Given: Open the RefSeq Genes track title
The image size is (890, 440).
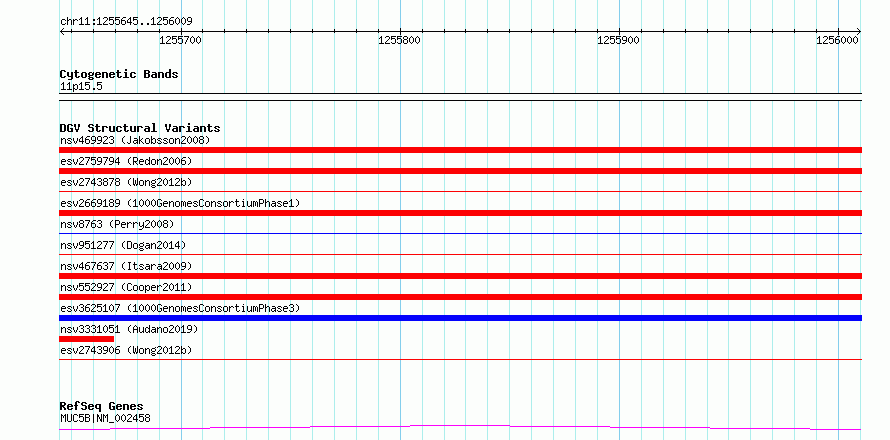Looking at the screenshot, I should click(101, 407).
